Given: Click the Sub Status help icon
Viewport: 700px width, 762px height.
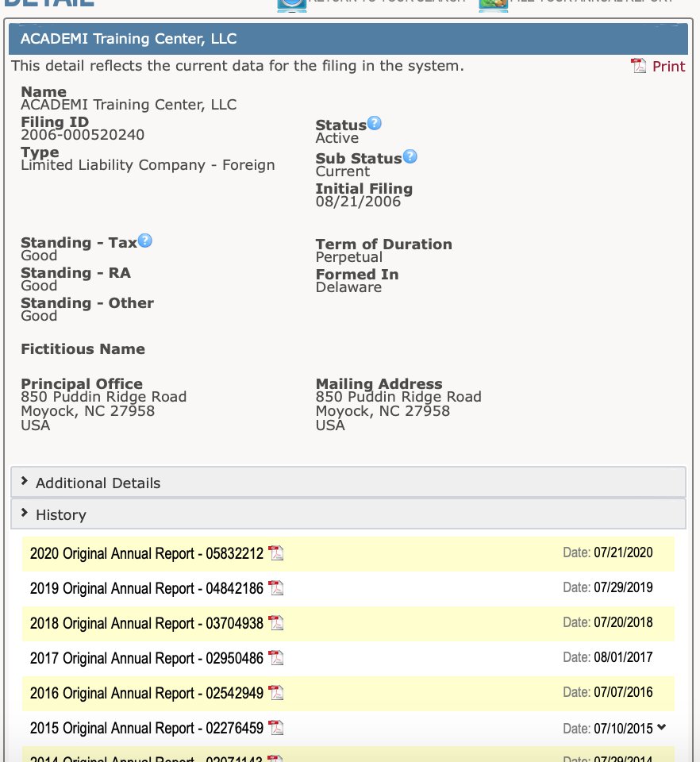Looking at the screenshot, I should click(410, 156).
